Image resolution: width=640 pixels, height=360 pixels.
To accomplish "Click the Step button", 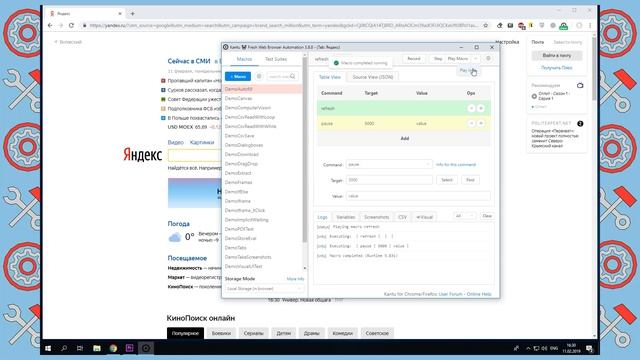I will 438,59.
